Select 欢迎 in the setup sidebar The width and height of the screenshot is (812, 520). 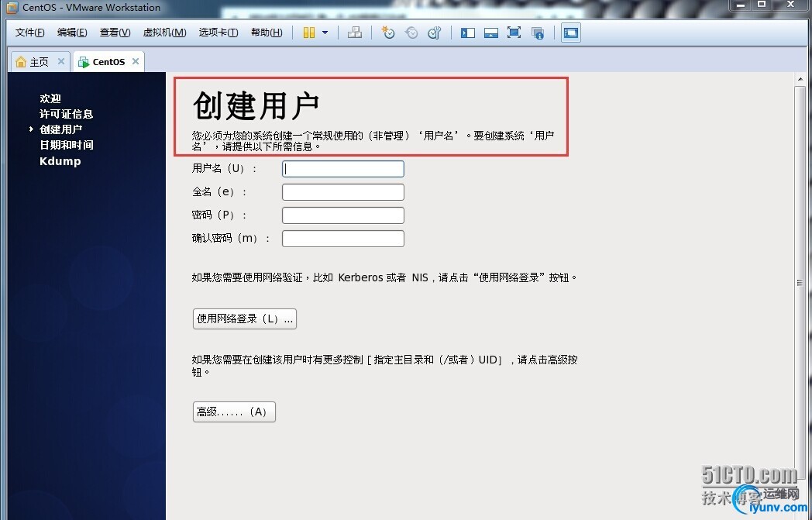pos(50,98)
